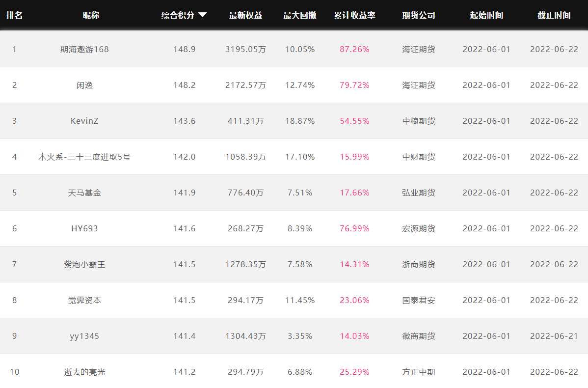Select the 弘业期货 company cell
588x388 pixels.
[x=419, y=193]
